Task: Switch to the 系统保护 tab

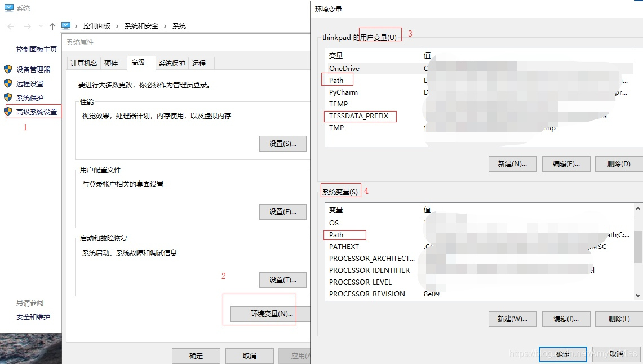Action: click(172, 63)
